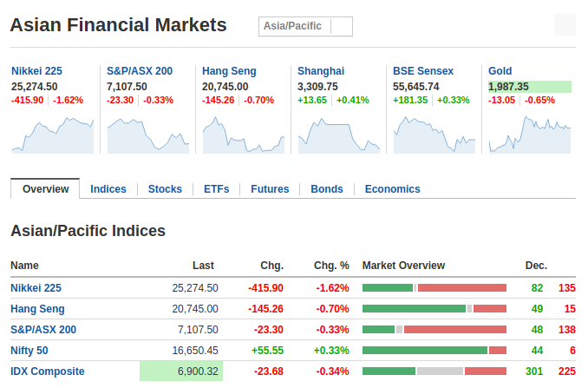Screen dimensions: 588x388
Task: Open Hang Seng in the indices table
Action: 37,309
